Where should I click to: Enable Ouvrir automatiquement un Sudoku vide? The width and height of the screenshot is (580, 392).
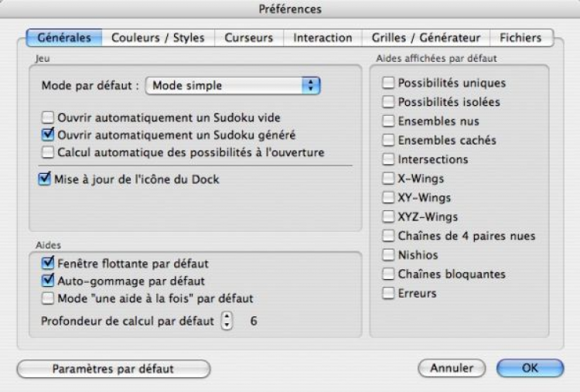47,119
